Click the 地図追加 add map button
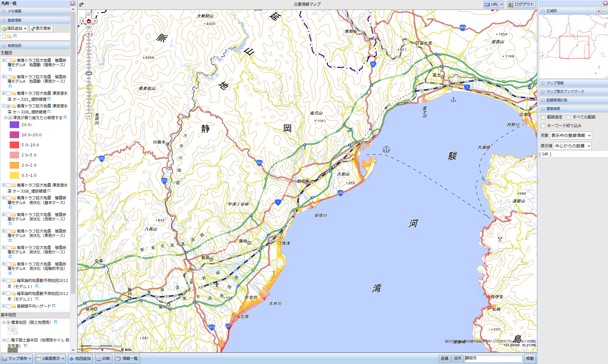The width and height of the screenshot is (608, 364). pyautogui.click(x=80, y=359)
